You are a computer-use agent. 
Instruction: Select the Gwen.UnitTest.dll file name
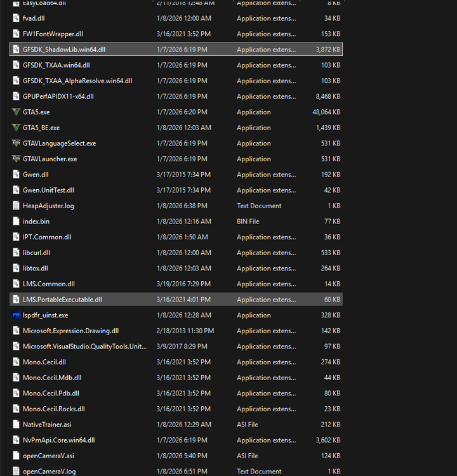(49, 190)
